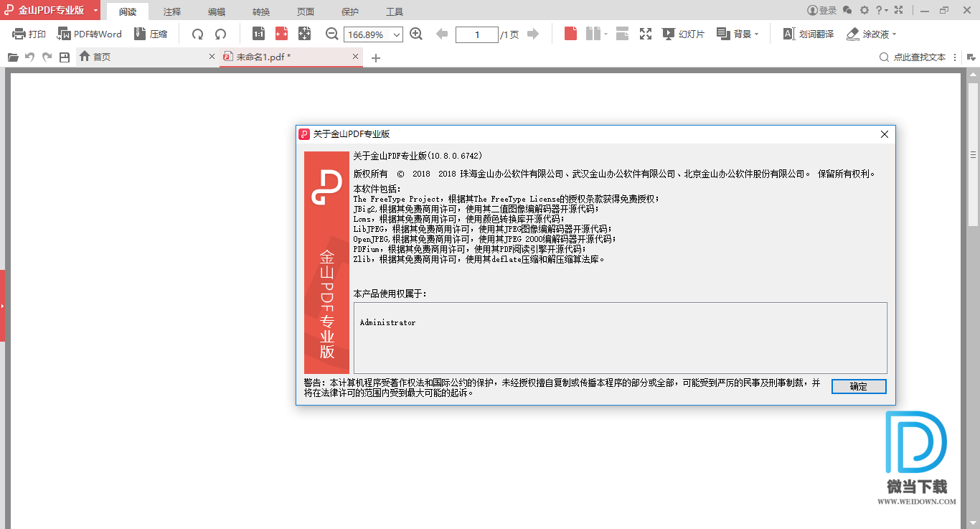This screenshot has height=529, width=980.
Task: Close the About 金山PDF专业版 dialog
Action: (x=885, y=134)
